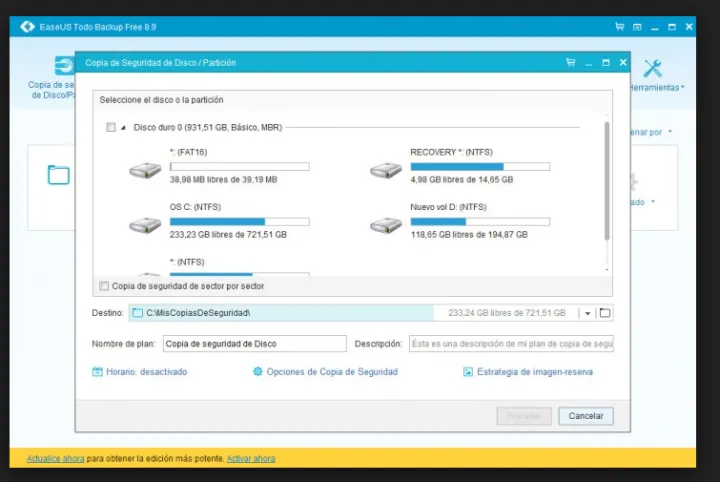Enable Copia de seguridad de sector por sector
The image size is (720, 482).
(104, 286)
